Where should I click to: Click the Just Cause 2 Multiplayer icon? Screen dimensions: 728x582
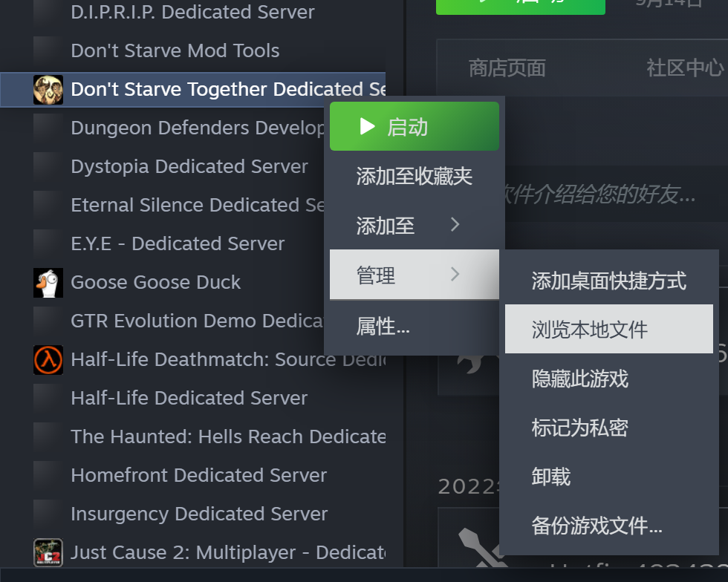click(48, 552)
